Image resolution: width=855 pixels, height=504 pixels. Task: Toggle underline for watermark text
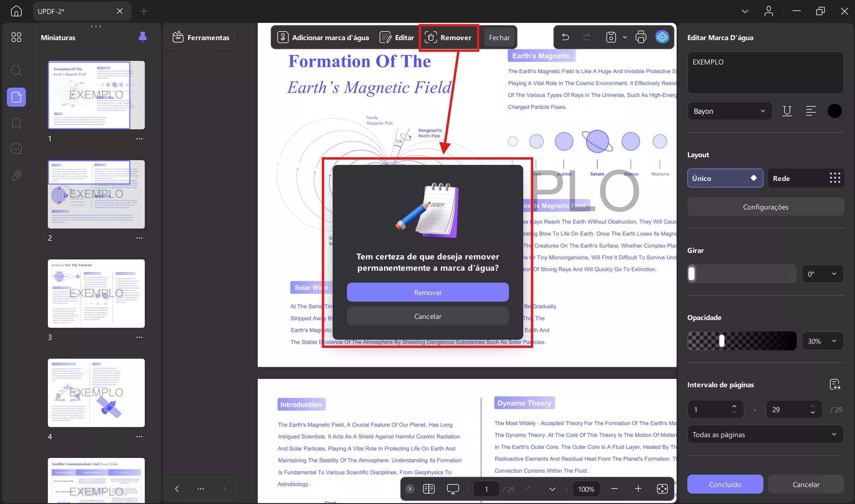tap(787, 111)
